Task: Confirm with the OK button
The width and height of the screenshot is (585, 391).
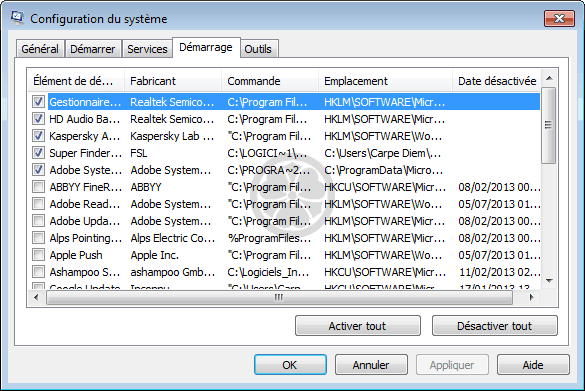Action: click(x=290, y=365)
